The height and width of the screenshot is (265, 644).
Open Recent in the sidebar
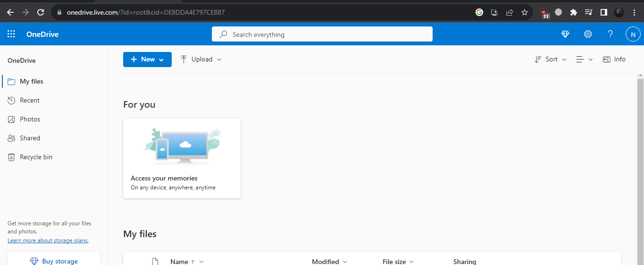54,100
